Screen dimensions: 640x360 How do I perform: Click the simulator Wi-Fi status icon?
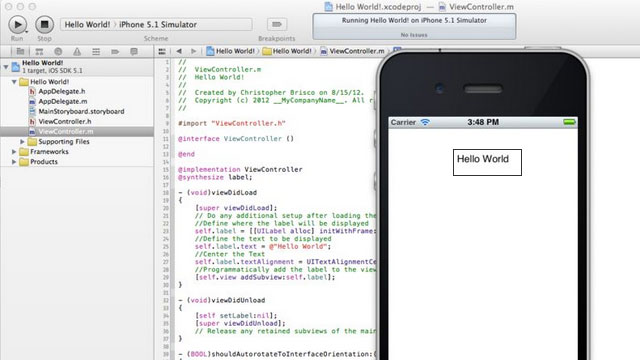425,122
